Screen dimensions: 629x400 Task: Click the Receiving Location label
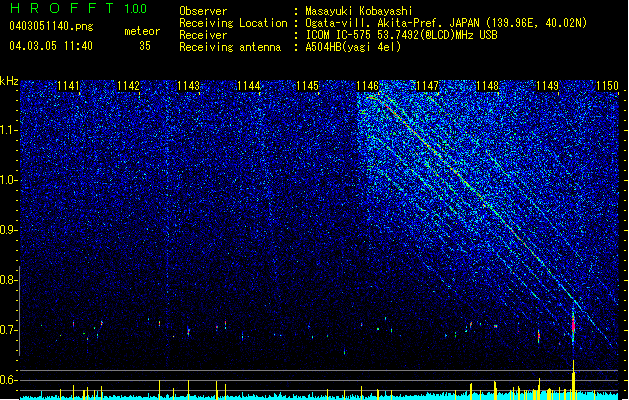tap(233, 23)
